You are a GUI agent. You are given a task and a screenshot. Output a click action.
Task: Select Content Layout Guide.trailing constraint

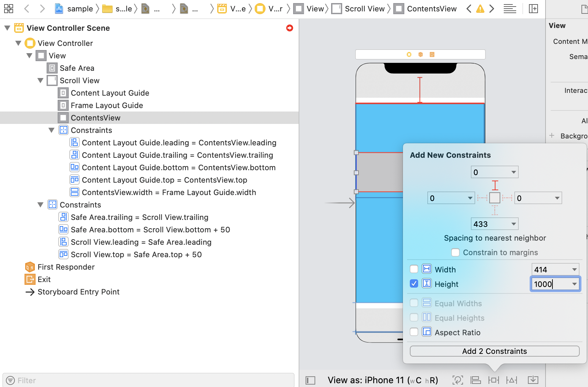point(172,155)
